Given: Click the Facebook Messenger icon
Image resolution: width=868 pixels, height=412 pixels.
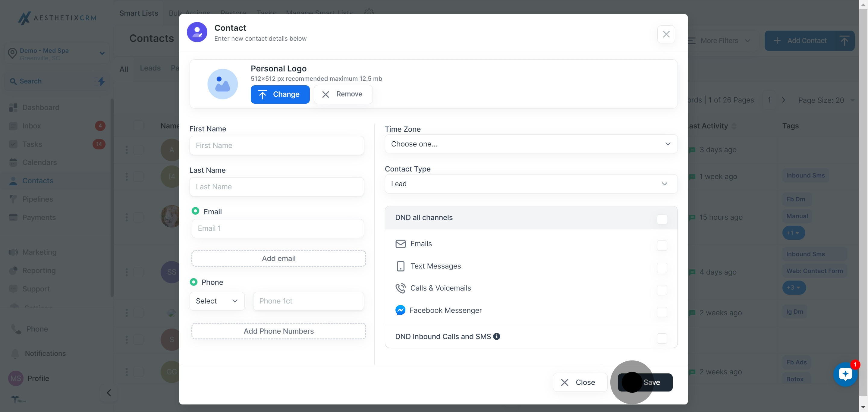Looking at the screenshot, I should tap(400, 310).
